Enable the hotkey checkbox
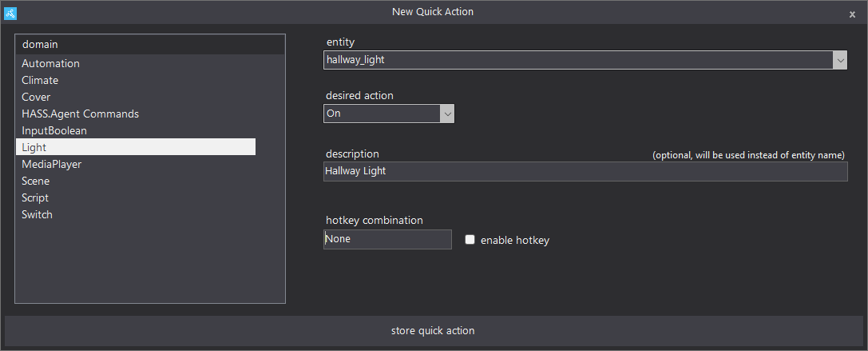 click(x=470, y=239)
